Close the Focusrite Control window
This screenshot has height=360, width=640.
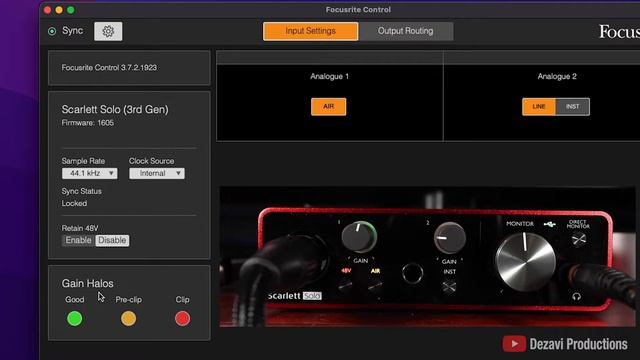[x=47, y=10]
